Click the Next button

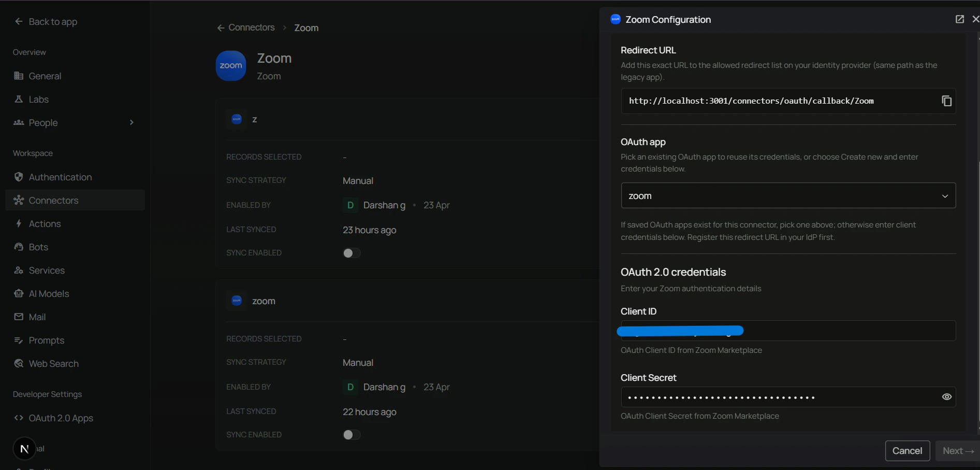pyautogui.click(x=957, y=451)
